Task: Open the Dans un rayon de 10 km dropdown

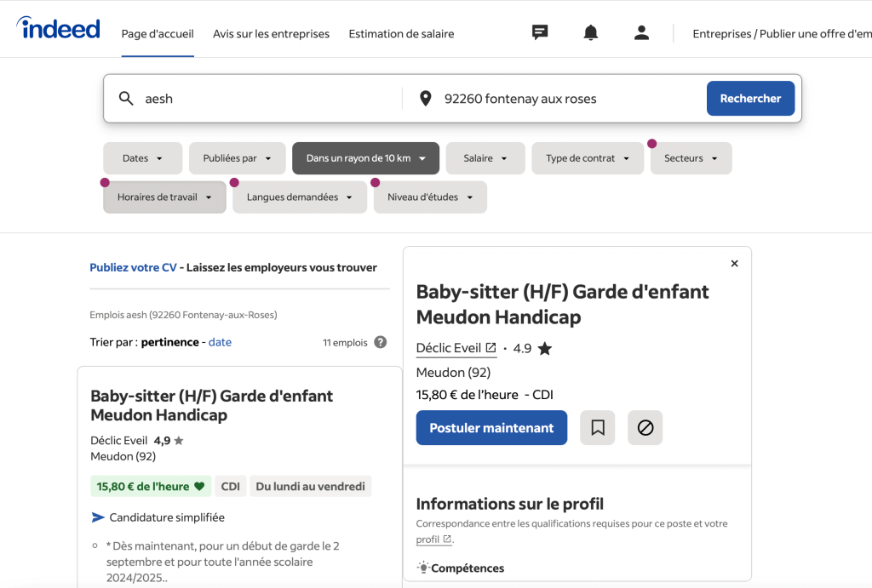Action: pos(365,158)
